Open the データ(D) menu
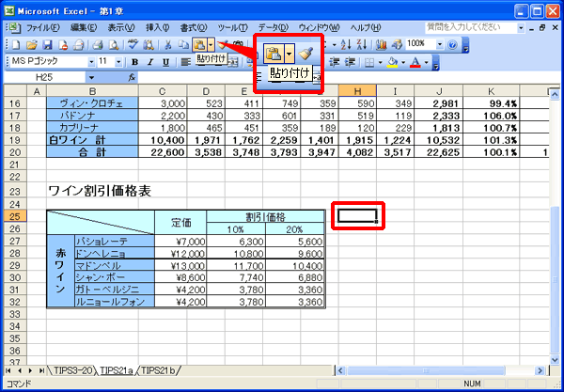The image size is (564, 392). coord(274,27)
